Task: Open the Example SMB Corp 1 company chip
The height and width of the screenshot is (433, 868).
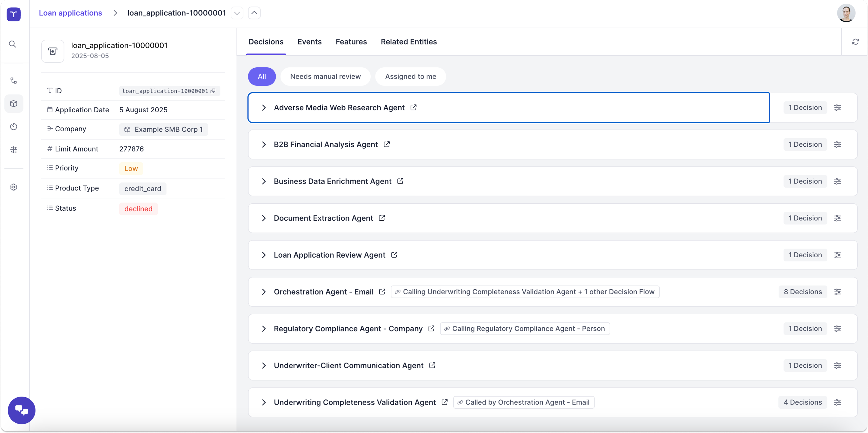Action: point(163,129)
